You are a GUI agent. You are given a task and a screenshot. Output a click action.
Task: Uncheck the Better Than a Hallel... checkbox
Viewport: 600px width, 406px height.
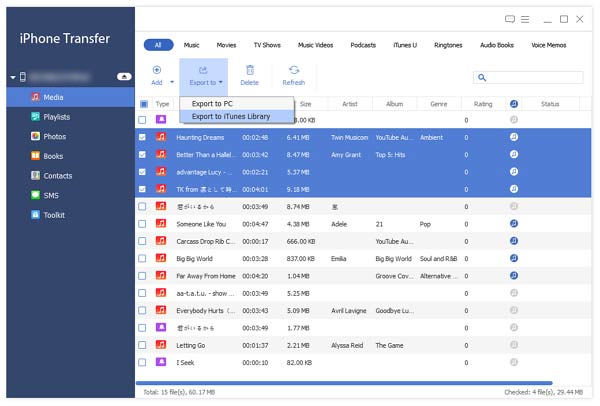coord(142,155)
